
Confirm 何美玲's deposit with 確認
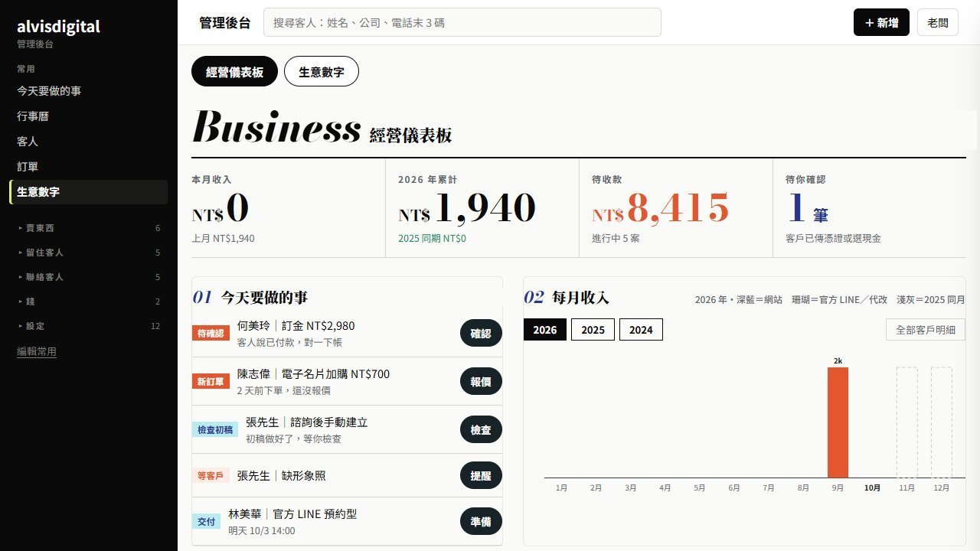tap(481, 334)
